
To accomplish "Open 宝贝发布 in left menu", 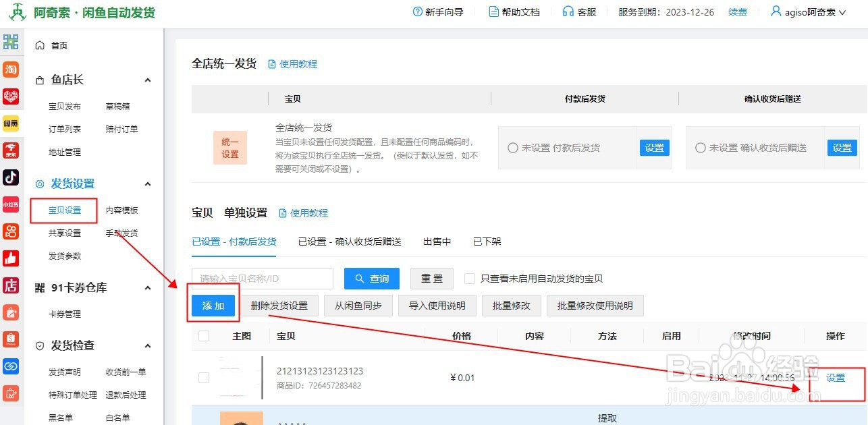I will [65, 107].
